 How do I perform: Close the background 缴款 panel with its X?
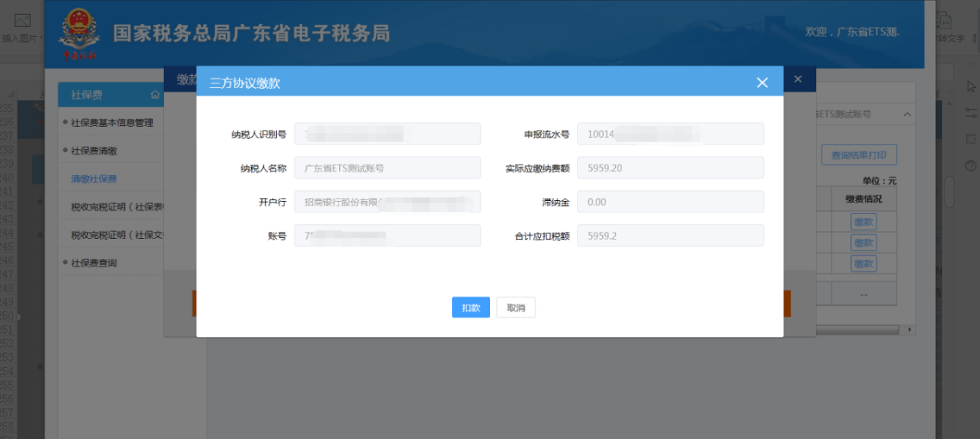point(798,80)
